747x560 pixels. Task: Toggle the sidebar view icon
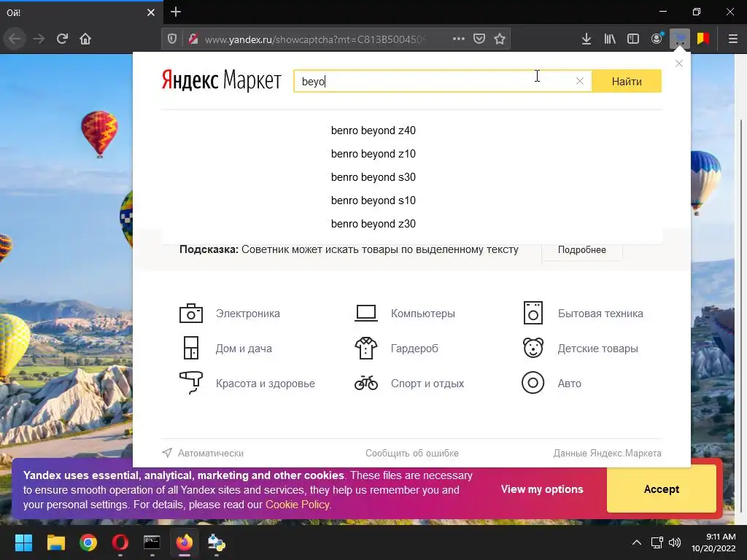coord(633,39)
